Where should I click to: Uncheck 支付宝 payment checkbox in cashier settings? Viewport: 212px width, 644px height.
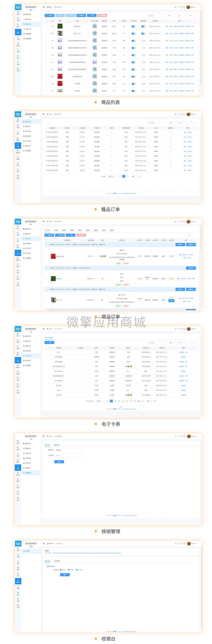click(77, 570)
